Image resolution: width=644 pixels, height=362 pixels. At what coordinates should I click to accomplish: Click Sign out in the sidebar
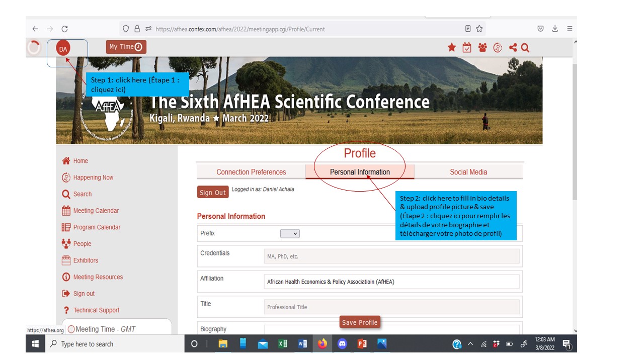78,294
